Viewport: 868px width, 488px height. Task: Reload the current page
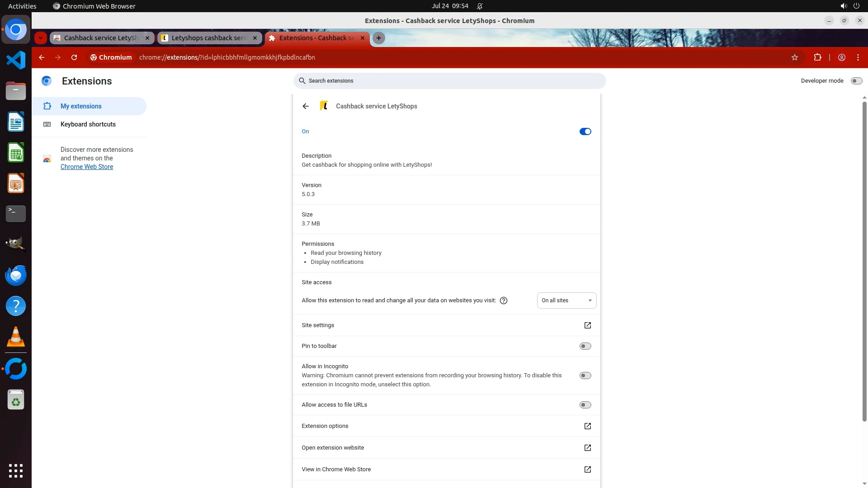(74, 57)
